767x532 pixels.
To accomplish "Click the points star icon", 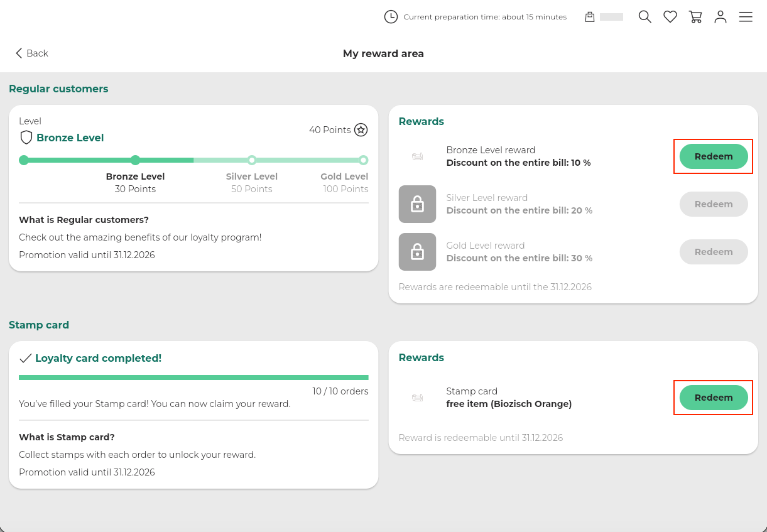I will [361, 130].
